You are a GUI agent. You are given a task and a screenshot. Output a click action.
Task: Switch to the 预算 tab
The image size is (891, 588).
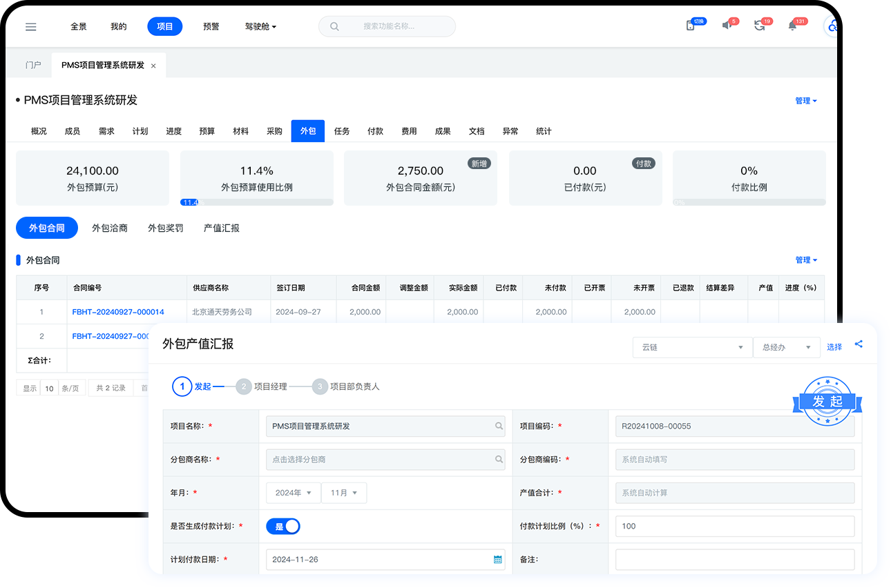click(x=207, y=131)
